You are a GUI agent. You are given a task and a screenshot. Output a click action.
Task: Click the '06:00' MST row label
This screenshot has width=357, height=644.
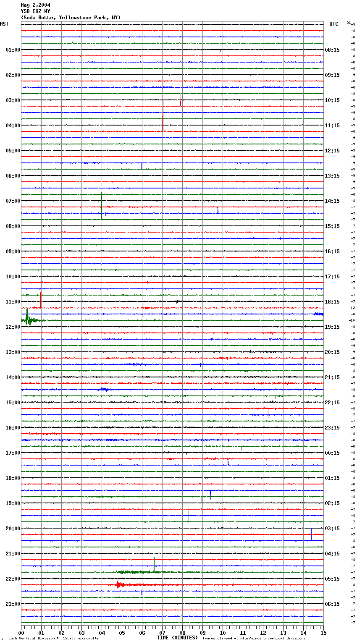coord(13,176)
